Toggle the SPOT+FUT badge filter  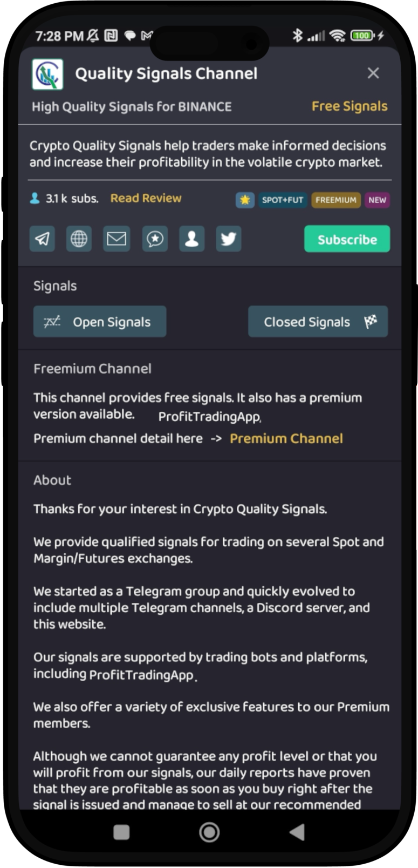tap(282, 200)
